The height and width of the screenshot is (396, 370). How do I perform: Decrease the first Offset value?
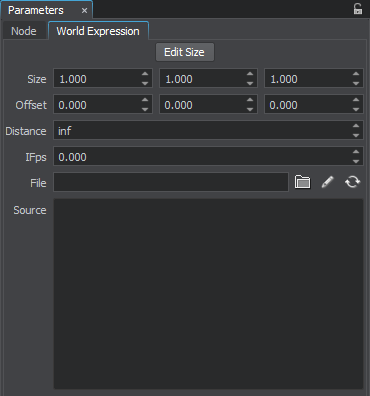pyautogui.click(x=145, y=109)
